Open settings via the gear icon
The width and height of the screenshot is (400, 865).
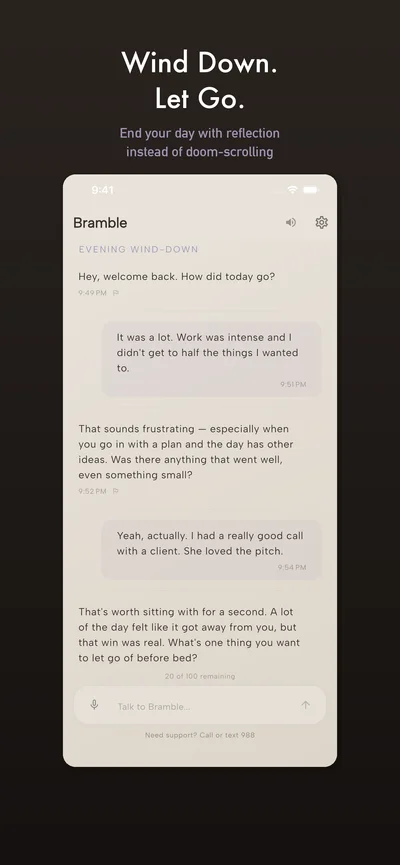322,222
